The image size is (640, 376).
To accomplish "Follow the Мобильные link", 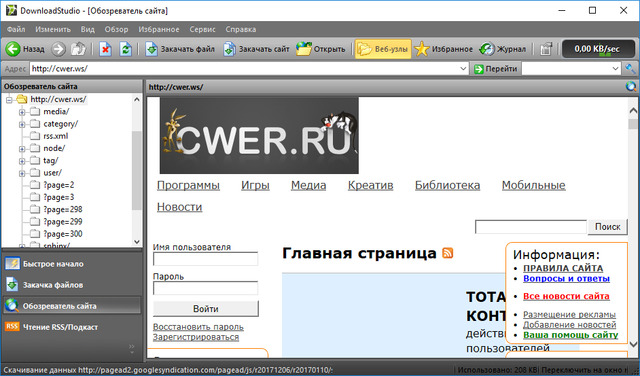I will pyautogui.click(x=533, y=185).
